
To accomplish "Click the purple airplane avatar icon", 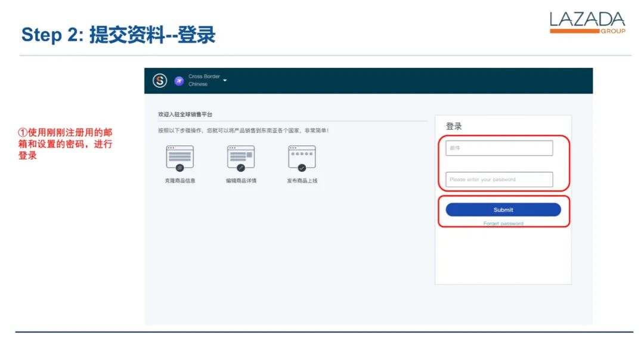I will click(178, 81).
